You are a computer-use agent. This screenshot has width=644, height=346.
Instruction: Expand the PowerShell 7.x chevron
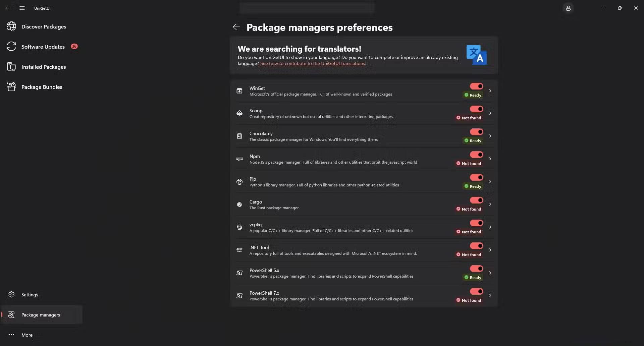coord(490,296)
